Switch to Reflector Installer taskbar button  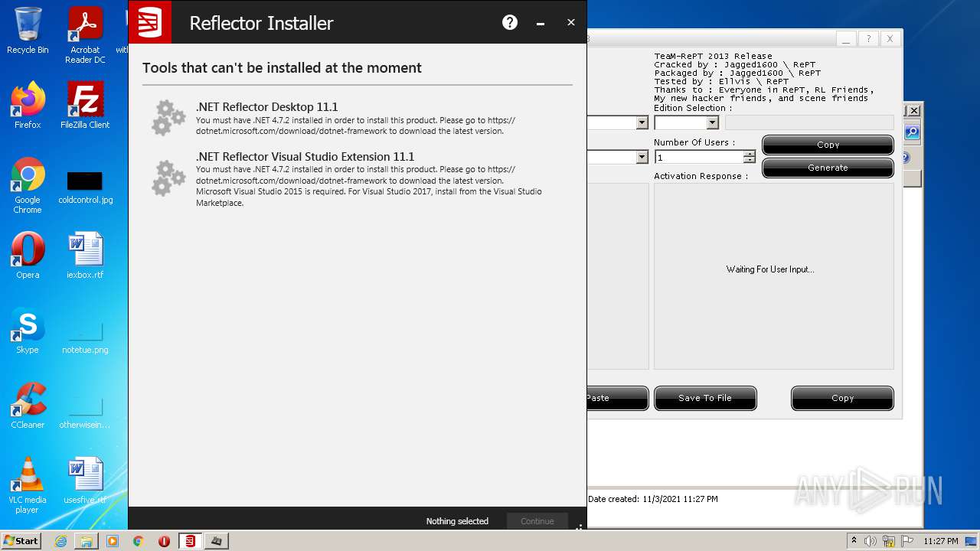191,541
